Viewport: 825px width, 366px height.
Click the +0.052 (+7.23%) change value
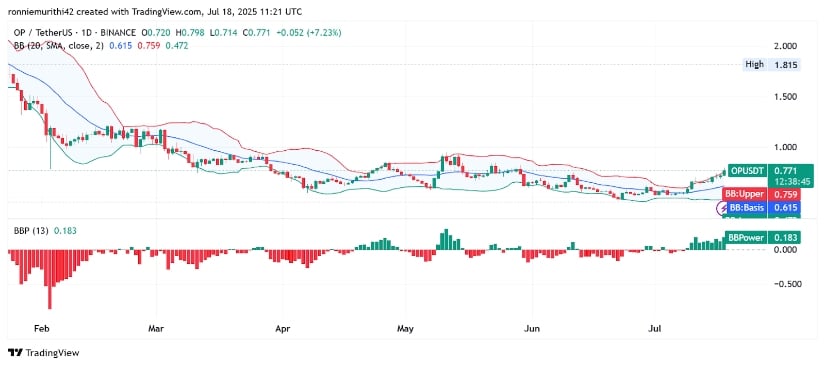coord(308,33)
